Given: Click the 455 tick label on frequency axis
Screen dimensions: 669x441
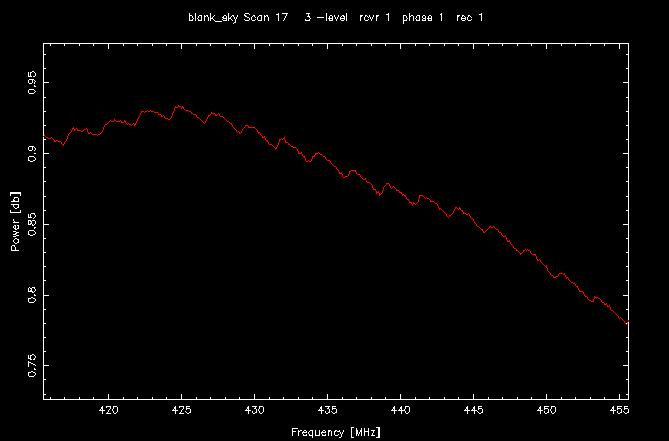Looking at the screenshot, I should click(x=619, y=410).
